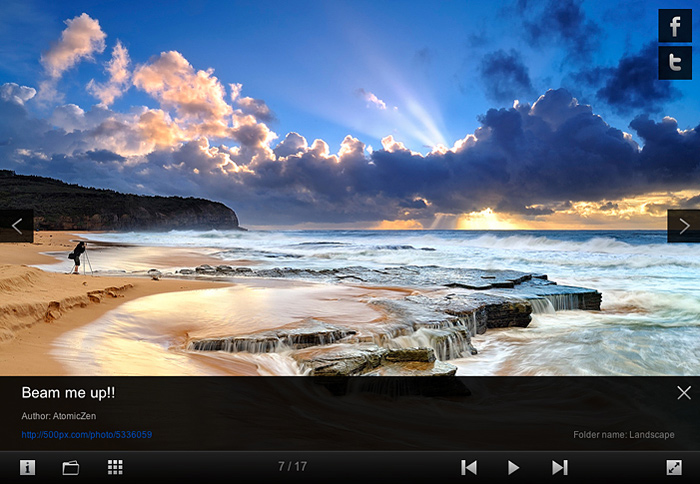
Task: Open the folders list icon
Action: coord(71,467)
